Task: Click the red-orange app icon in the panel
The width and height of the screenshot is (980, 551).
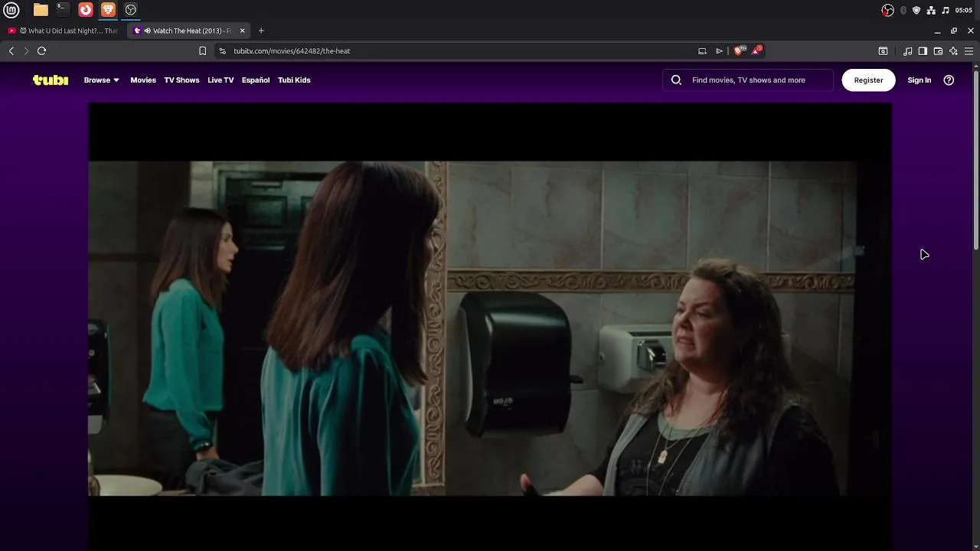Action: (x=86, y=10)
